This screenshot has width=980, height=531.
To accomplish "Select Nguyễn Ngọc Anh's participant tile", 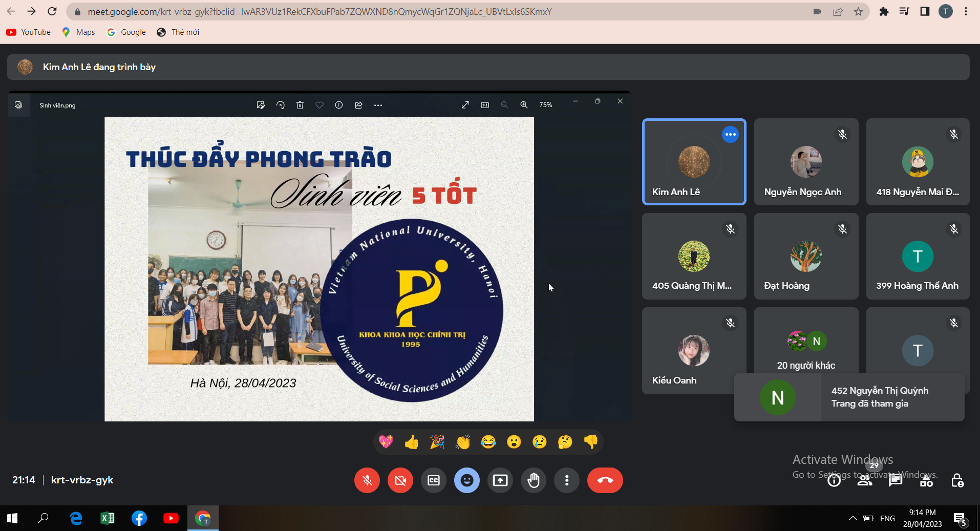I will pyautogui.click(x=806, y=162).
